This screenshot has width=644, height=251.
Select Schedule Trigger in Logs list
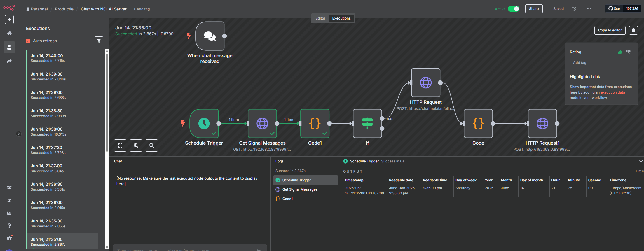pyautogui.click(x=306, y=180)
